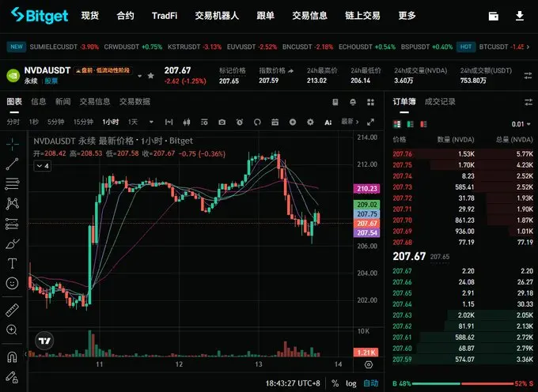Select the 1天 timeframe
Screen dimensions: 538x392
point(133,122)
